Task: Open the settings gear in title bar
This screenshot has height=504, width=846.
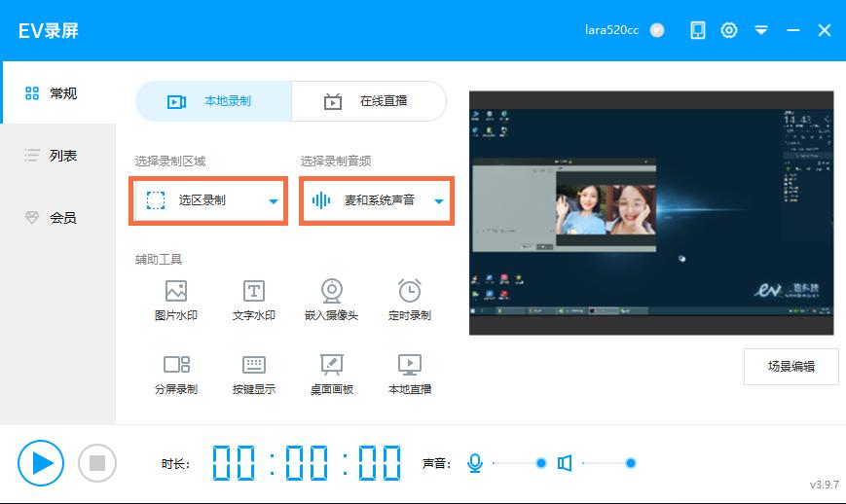Action: 729,30
